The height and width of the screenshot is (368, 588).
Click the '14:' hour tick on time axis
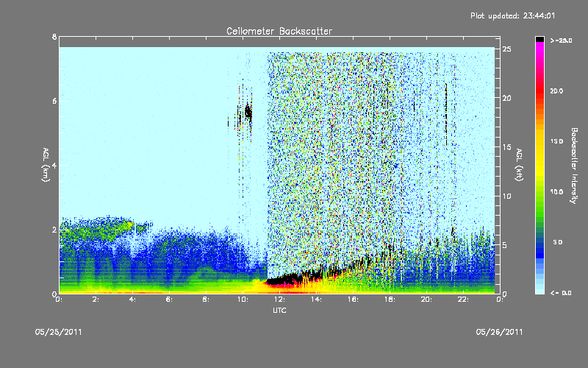coord(317,300)
